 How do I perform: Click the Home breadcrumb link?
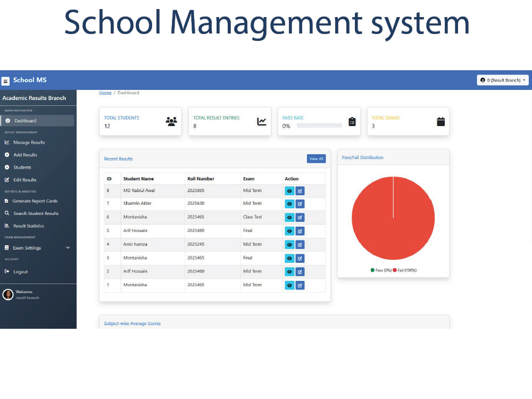pos(105,93)
